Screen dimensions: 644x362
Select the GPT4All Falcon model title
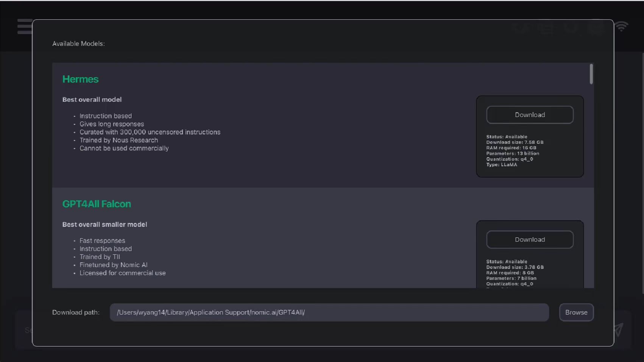97,204
